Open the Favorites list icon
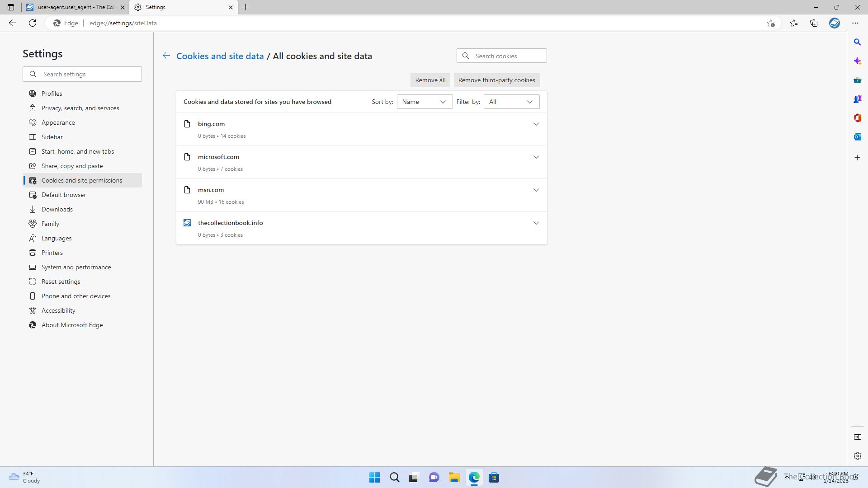 [794, 23]
